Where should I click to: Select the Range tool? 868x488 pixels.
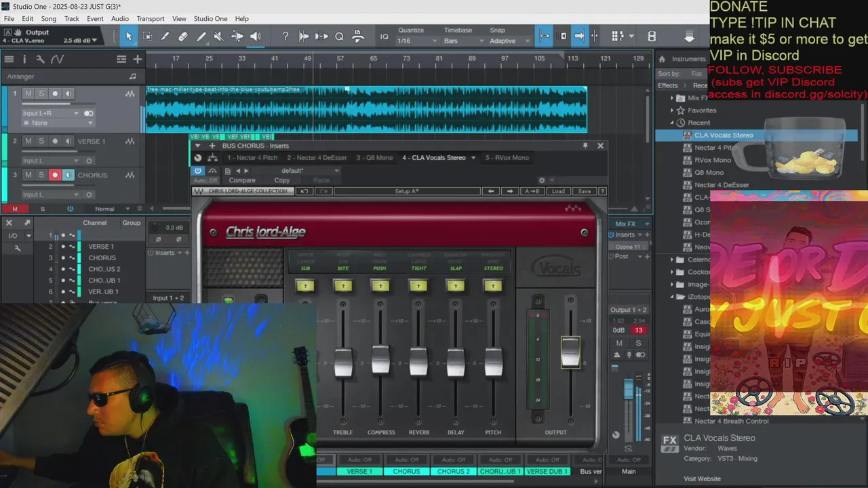click(146, 37)
